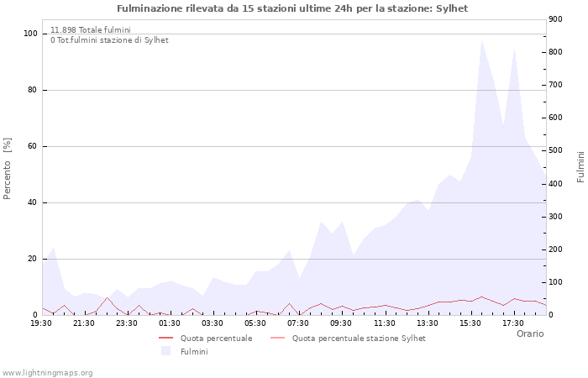Click the 13:30 time tick label

427,323
